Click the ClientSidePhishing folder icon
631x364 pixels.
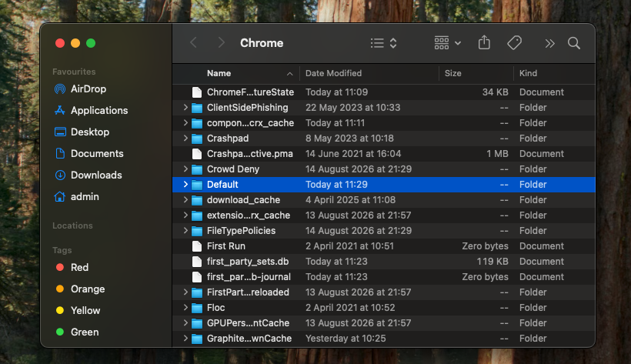click(x=197, y=108)
